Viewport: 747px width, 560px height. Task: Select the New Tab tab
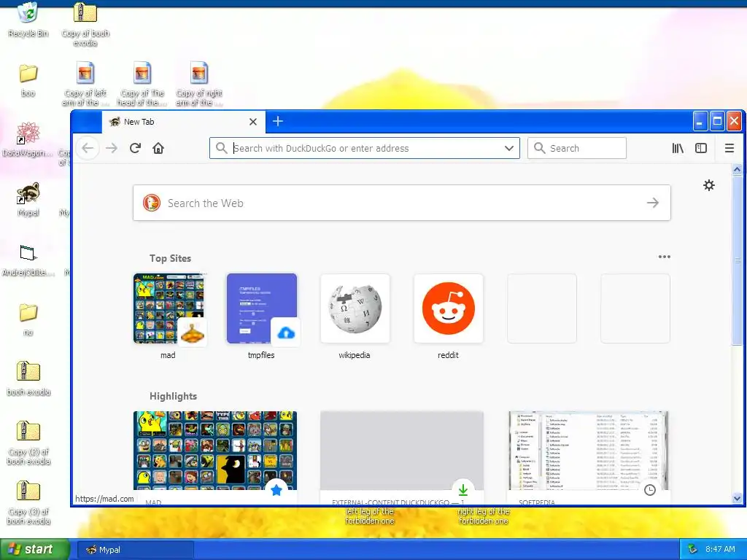coord(183,122)
